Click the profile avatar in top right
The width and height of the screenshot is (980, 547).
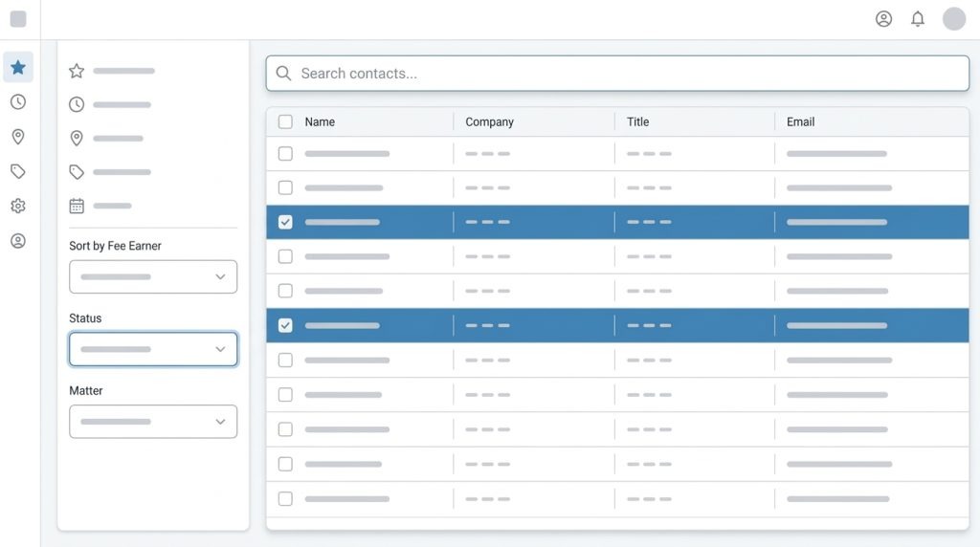954,19
